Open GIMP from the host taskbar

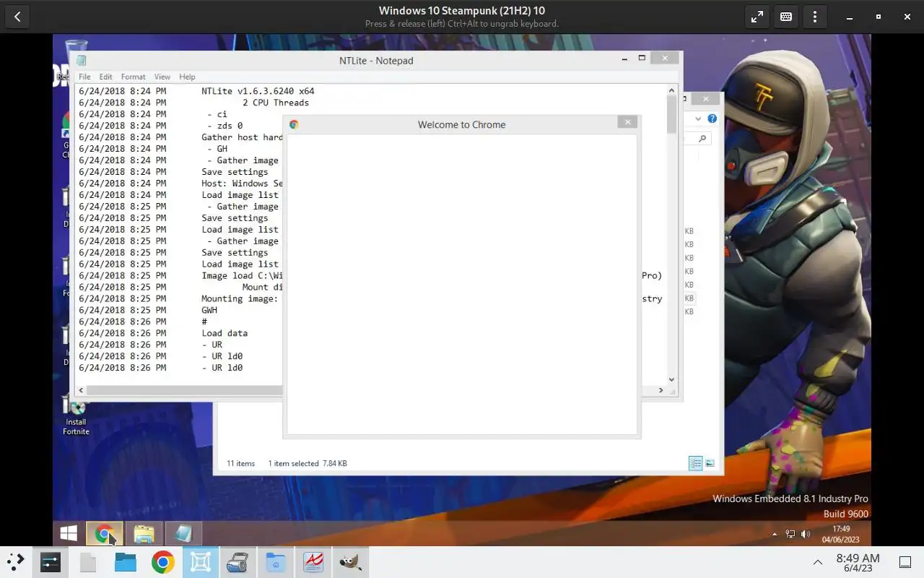351,562
